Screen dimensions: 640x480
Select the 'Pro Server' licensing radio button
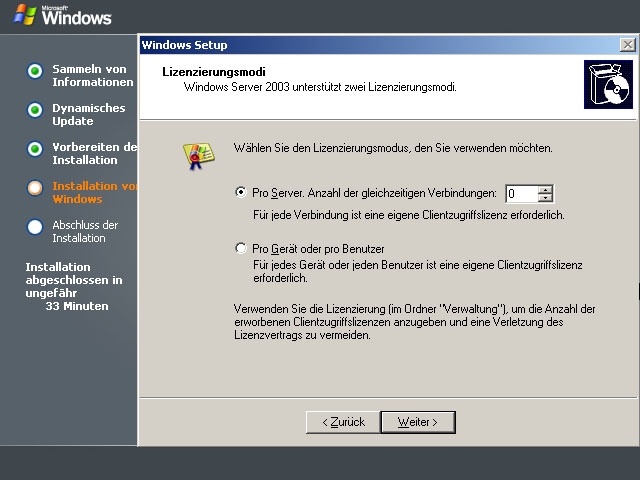(240, 193)
